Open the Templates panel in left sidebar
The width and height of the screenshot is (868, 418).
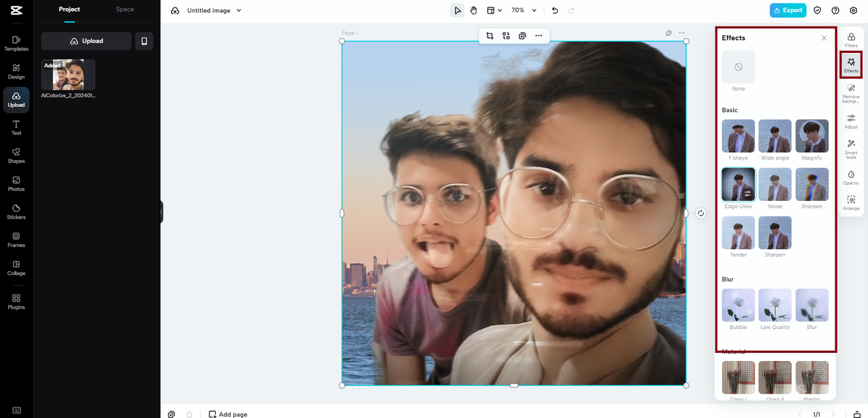16,43
